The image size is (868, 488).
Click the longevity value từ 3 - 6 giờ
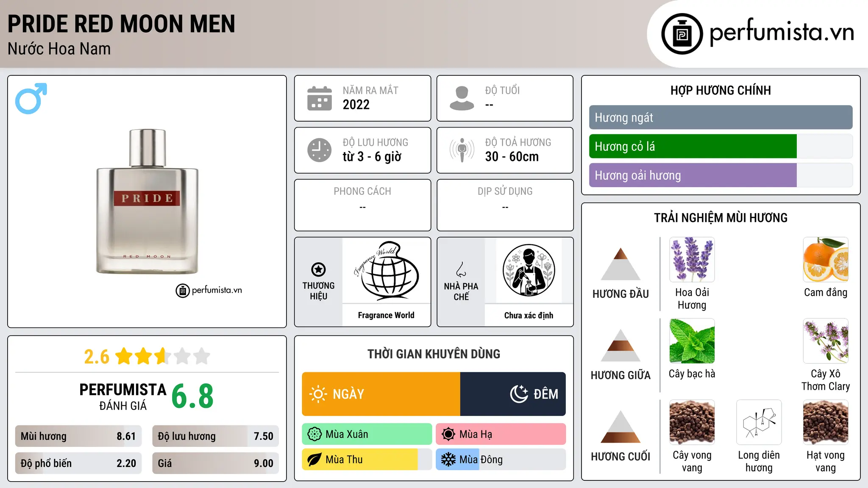click(372, 157)
